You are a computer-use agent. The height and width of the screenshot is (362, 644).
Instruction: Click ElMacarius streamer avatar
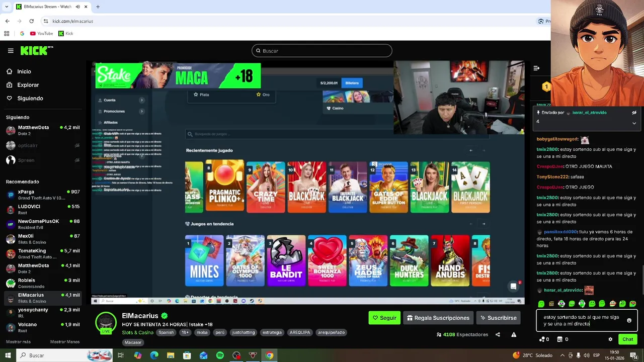[x=106, y=322]
